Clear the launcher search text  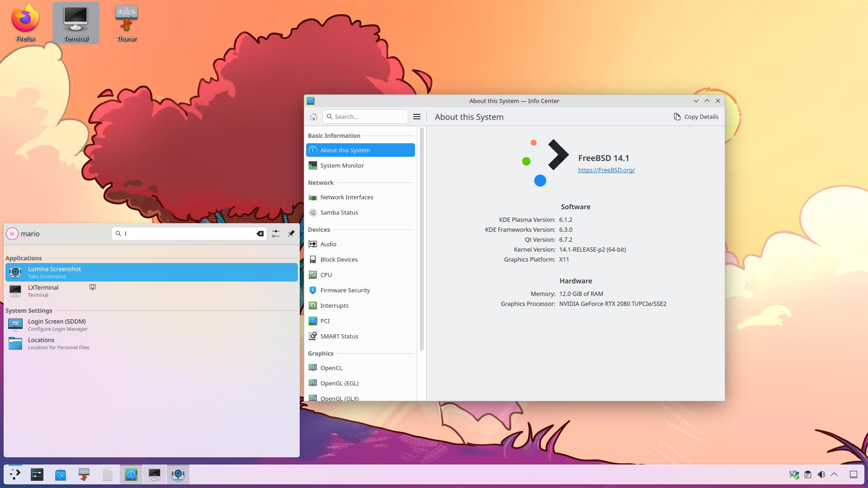[x=260, y=234]
